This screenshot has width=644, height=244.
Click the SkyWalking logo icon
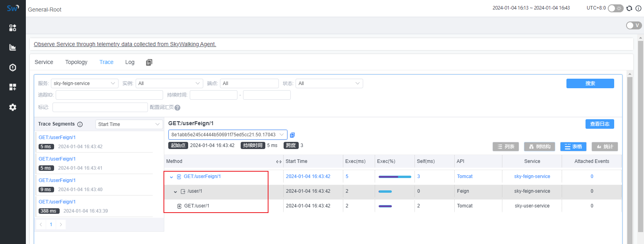[13, 8]
